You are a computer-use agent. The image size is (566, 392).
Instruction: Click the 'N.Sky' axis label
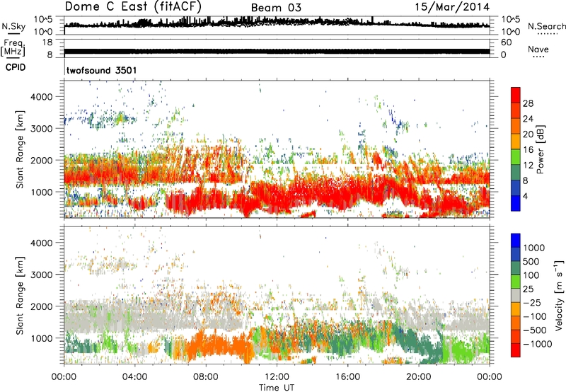tap(13, 26)
